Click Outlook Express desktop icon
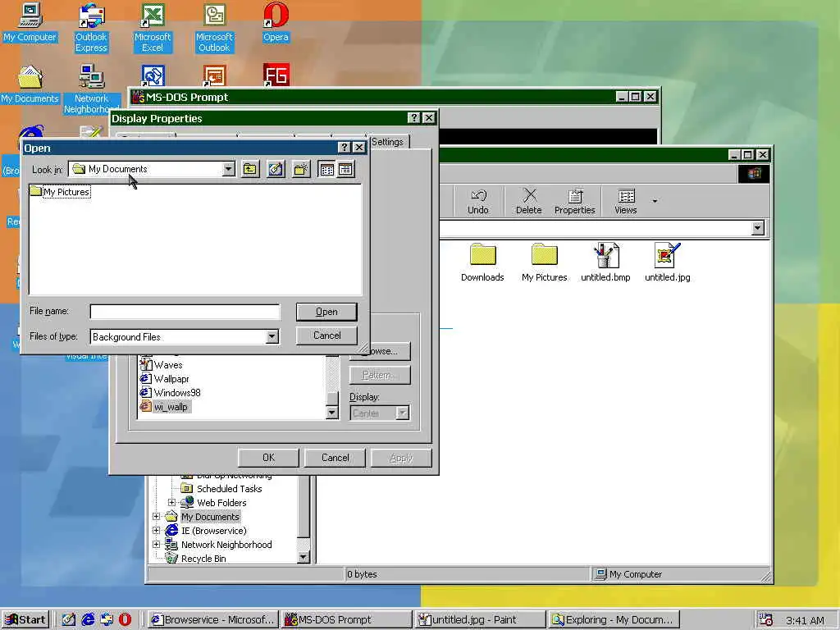 (91, 28)
